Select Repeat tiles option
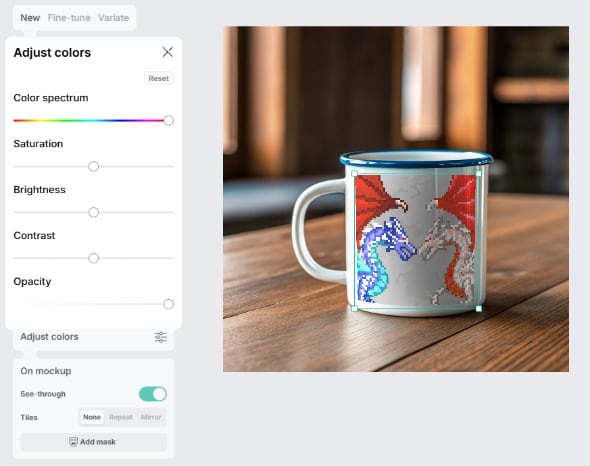 pyautogui.click(x=121, y=417)
